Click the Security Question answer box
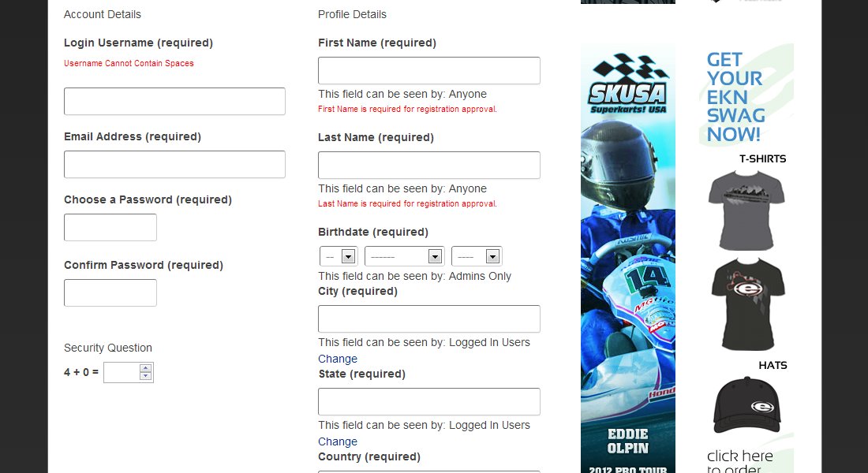Screen dimensions: 868x473 (x=122, y=372)
